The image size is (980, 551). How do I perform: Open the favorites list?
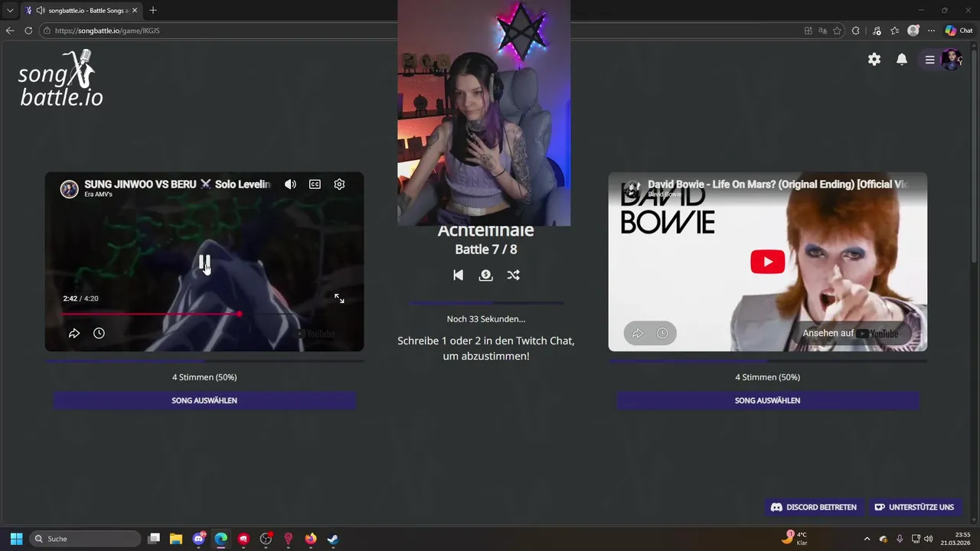[x=894, y=31]
